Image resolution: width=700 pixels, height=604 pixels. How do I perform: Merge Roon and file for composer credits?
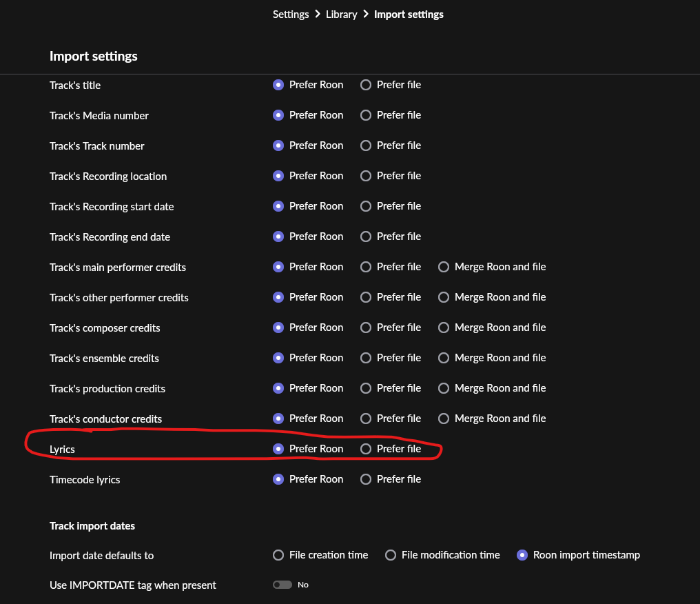pyautogui.click(x=444, y=328)
